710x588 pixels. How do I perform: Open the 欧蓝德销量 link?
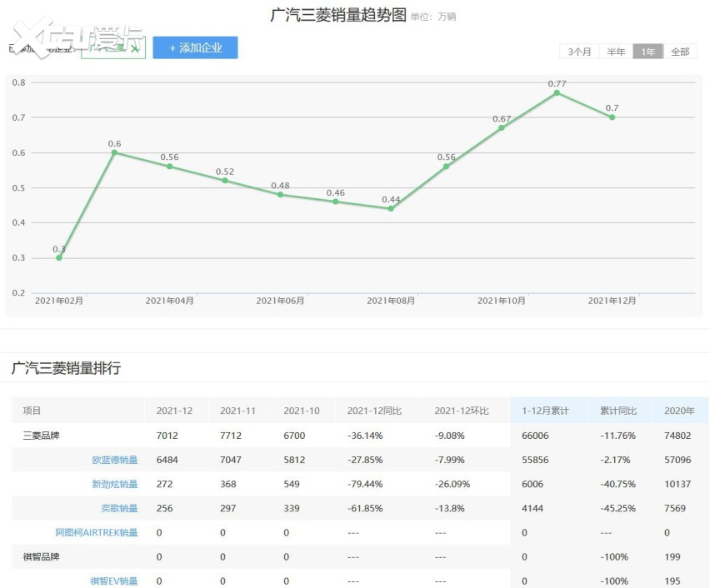(114, 460)
